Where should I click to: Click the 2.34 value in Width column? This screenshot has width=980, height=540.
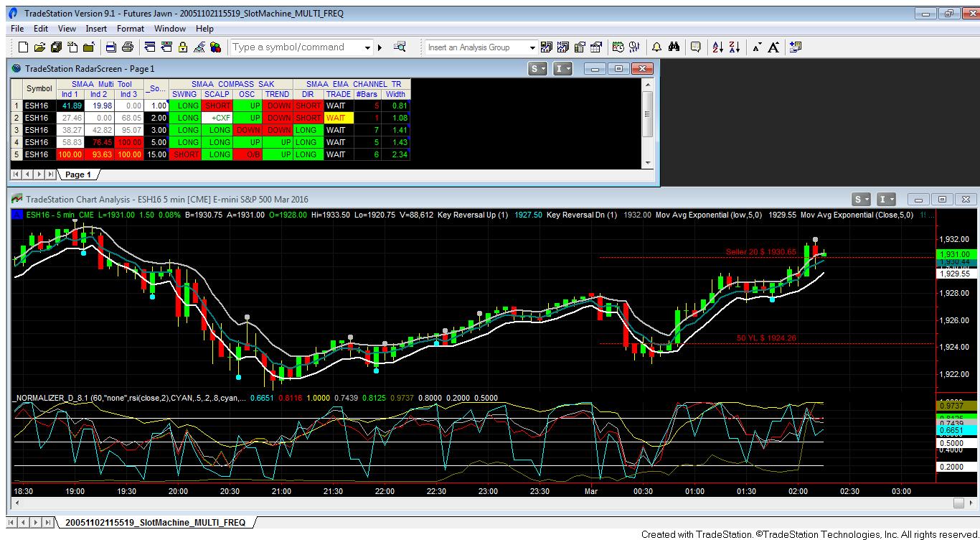[395, 154]
